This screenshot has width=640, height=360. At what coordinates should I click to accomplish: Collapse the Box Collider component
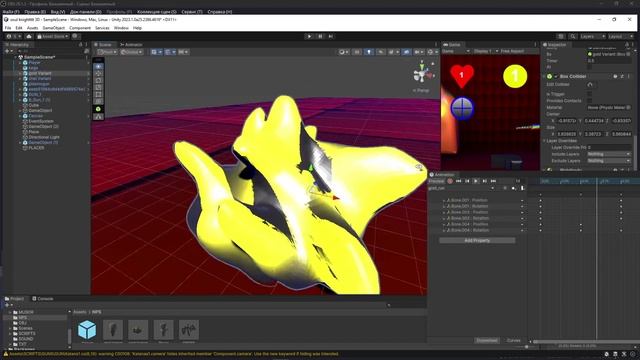(544, 76)
